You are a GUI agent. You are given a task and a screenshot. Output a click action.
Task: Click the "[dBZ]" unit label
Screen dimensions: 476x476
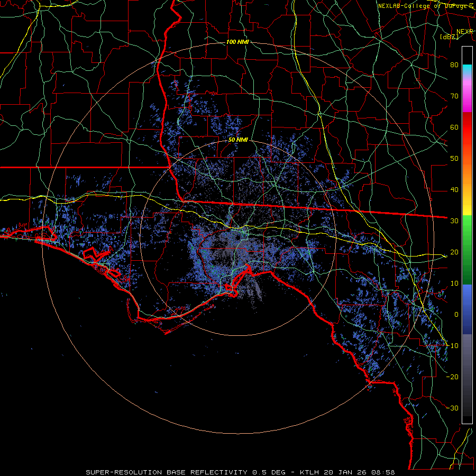click(x=450, y=36)
